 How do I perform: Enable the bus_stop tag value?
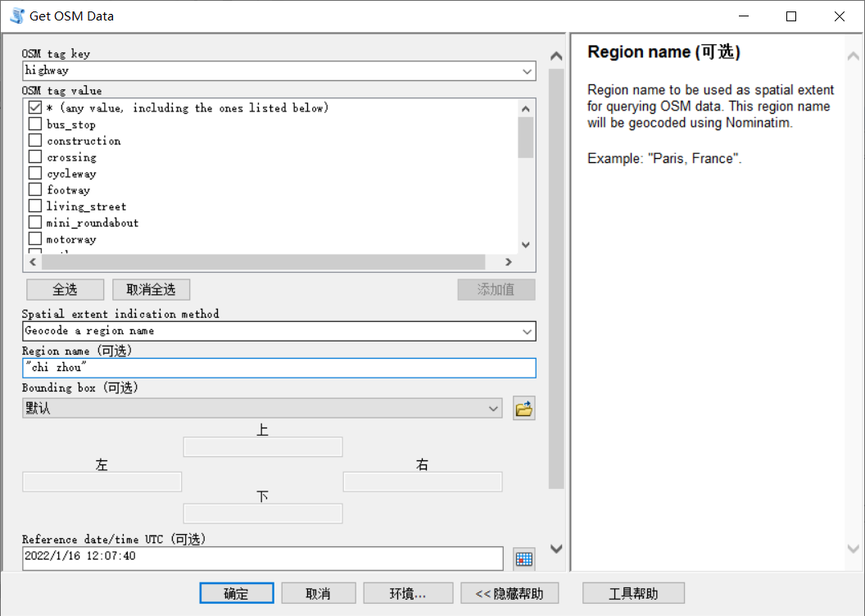point(34,124)
